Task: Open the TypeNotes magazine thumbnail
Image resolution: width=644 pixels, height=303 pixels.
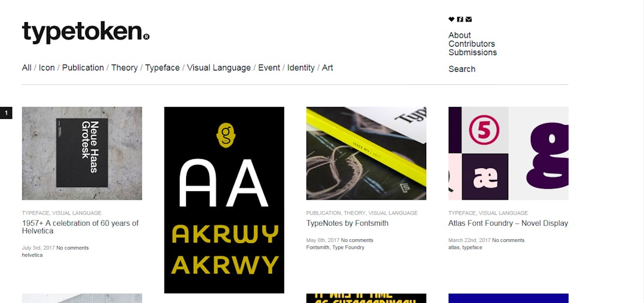Action: pos(366,154)
